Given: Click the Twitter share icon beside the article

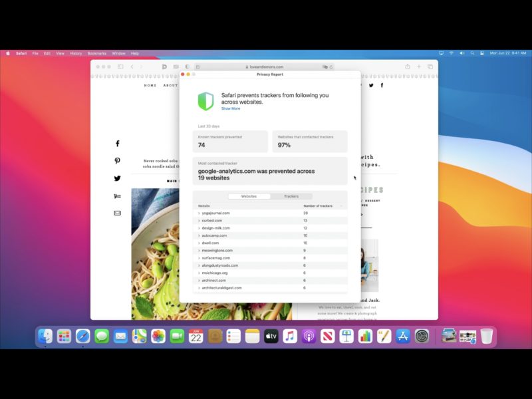Looking at the screenshot, I should pyautogui.click(x=118, y=178).
